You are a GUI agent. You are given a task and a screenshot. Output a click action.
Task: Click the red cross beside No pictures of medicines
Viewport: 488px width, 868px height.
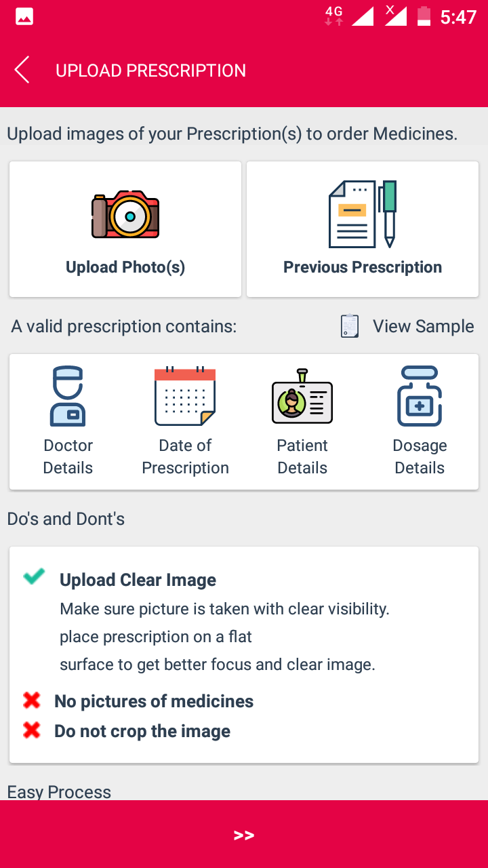click(x=32, y=701)
